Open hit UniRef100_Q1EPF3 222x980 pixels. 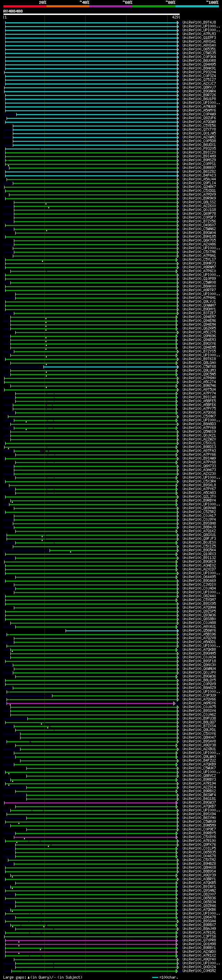tap(199, 38)
